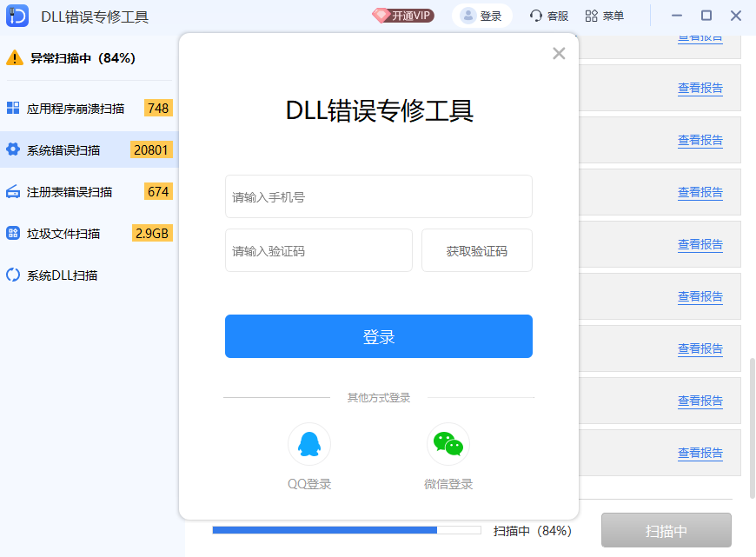Image resolution: width=756 pixels, height=557 pixels.
Task: Click the junk file scan icon
Action: coord(13,234)
